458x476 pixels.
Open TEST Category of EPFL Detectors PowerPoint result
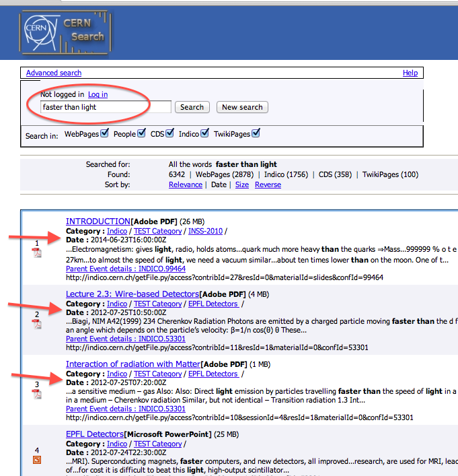(x=158, y=444)
